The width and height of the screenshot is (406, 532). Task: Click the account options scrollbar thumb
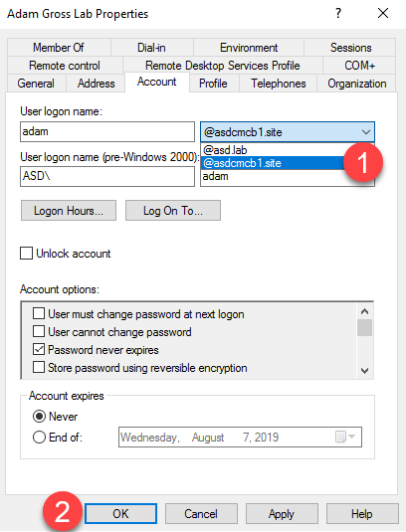(365, 327)
